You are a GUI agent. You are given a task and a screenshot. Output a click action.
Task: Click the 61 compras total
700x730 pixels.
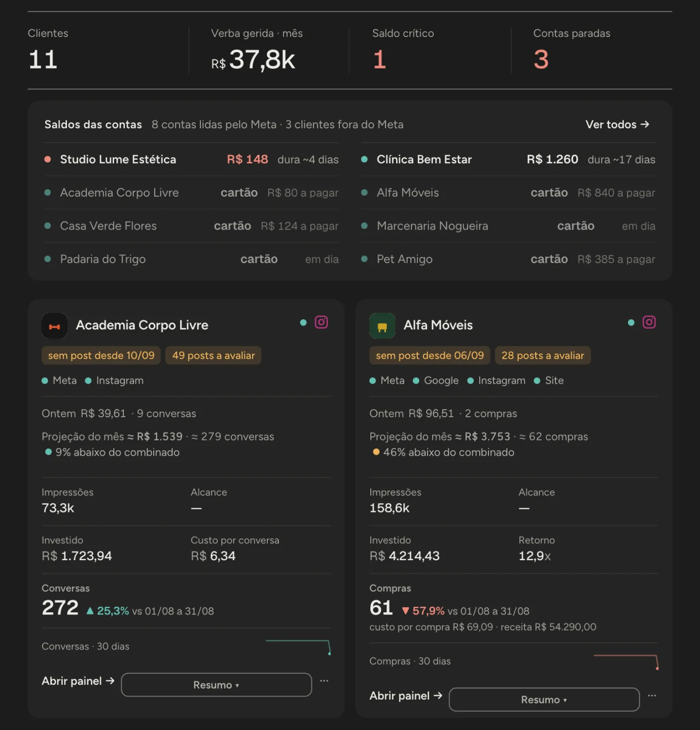pos(381,608)
